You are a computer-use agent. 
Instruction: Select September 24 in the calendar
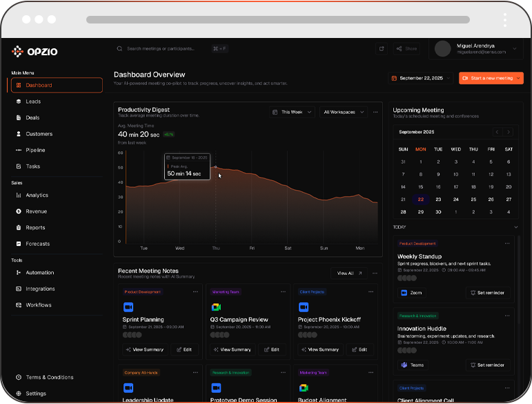coord(455,200)
